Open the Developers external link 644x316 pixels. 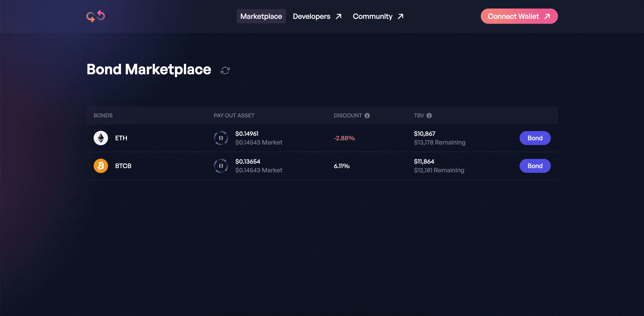tap(317, 16)
